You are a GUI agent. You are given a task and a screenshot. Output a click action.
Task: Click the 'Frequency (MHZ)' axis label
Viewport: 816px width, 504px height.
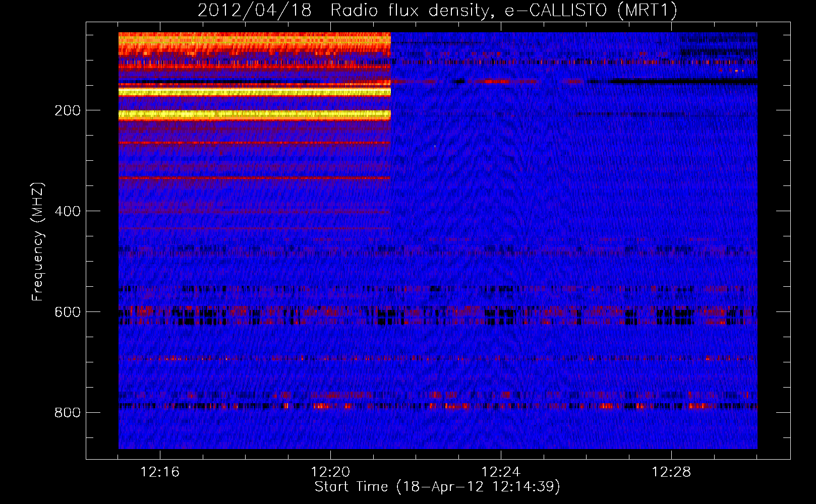pos(38,241)
